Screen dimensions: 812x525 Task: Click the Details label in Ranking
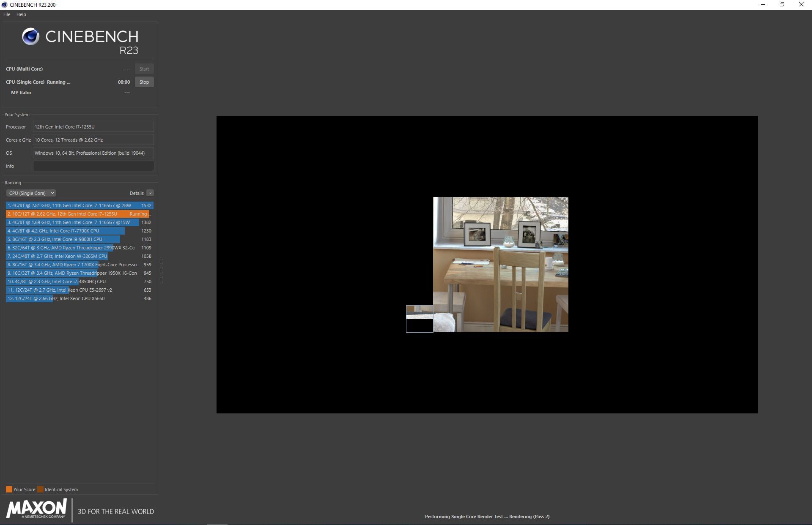coord(137,193)
